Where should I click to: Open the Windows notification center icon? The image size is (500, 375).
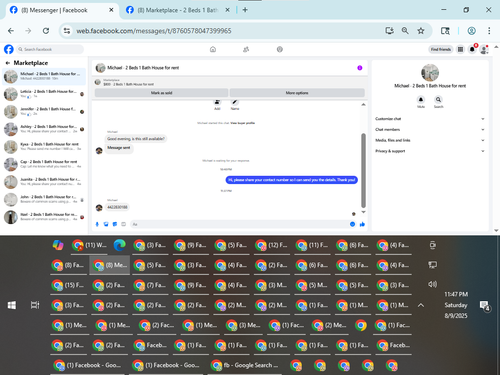pyautogui.click(x=484, y=306)
